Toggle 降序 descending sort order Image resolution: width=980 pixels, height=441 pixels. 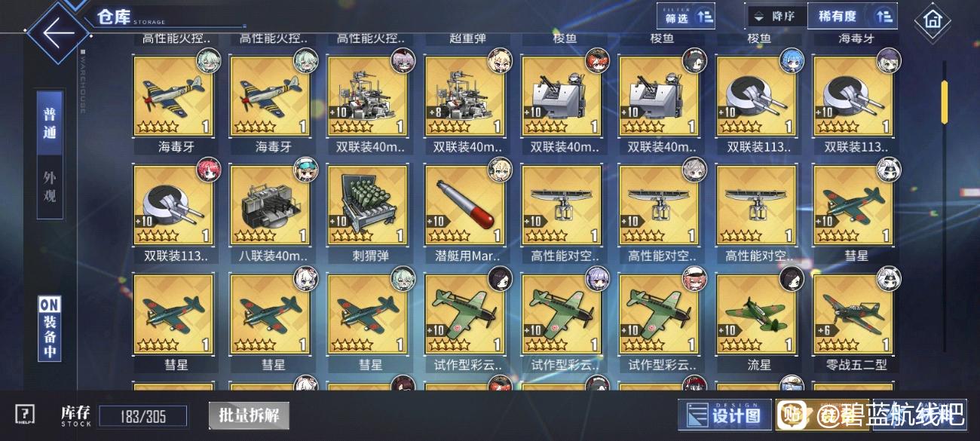point(776,16)
